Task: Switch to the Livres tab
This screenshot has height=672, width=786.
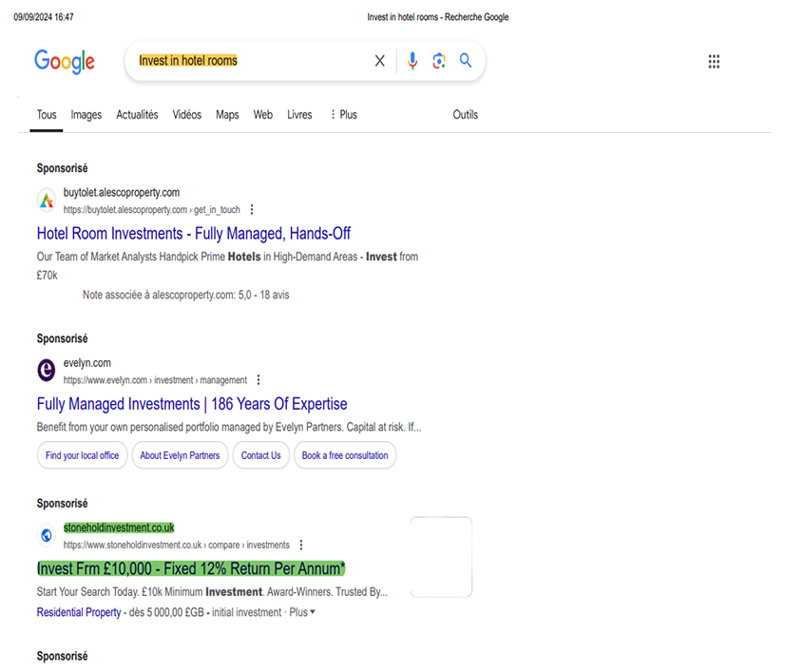Action: tap(299, 115)
